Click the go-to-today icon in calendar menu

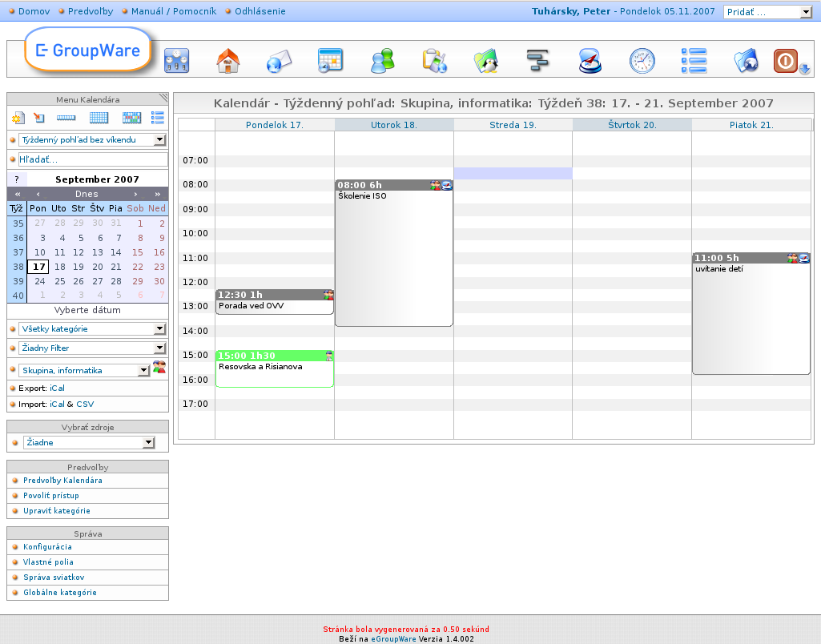(39, 118)
